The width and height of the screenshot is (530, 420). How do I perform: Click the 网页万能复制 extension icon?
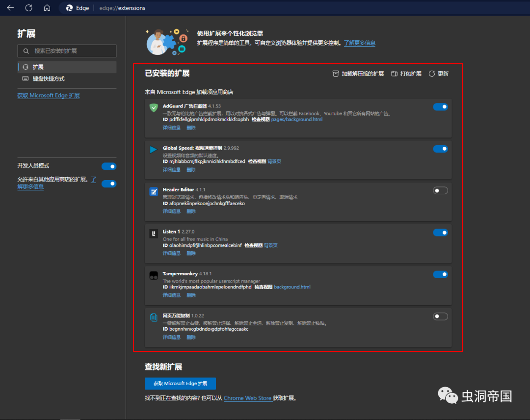point(154,317)
